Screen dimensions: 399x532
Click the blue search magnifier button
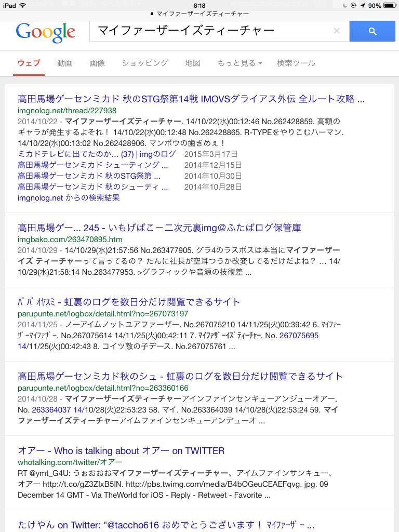click(372, 31)
